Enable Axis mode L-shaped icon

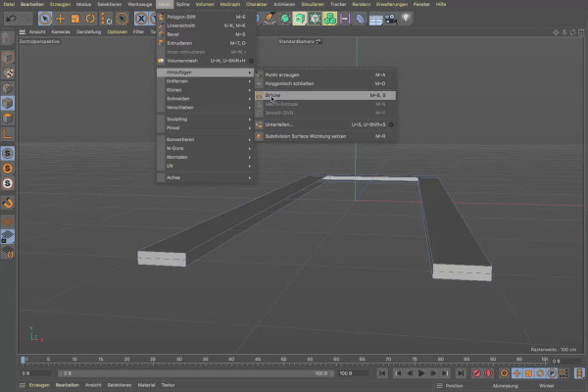click(x=8, y=133)
